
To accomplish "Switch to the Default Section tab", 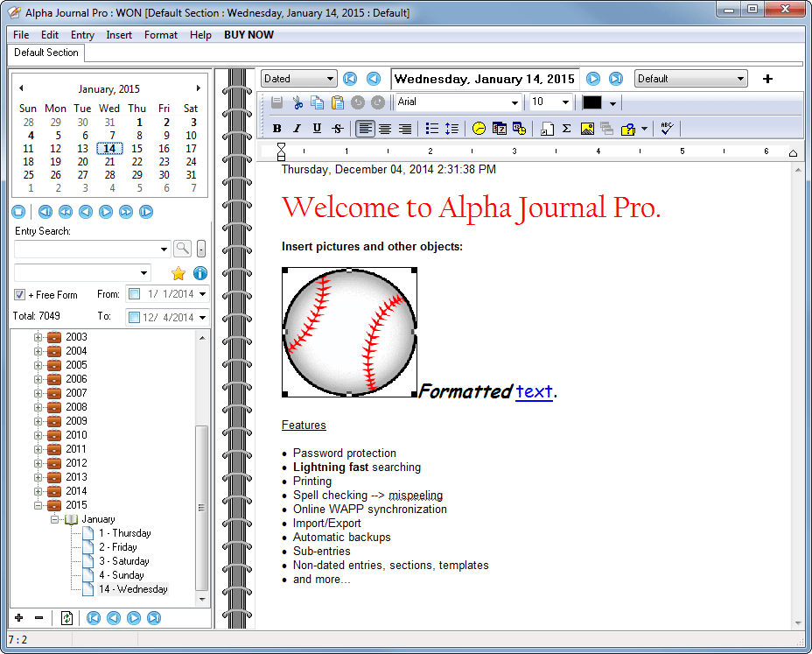I will [45, 53].
